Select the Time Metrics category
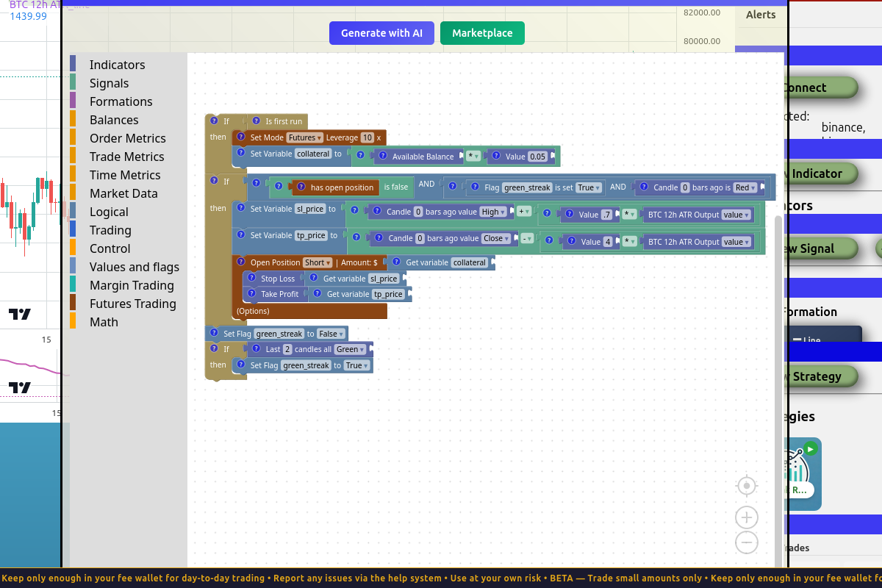This screenshot has width=882, height=588. pyautogui.click(x=125, y=175)
